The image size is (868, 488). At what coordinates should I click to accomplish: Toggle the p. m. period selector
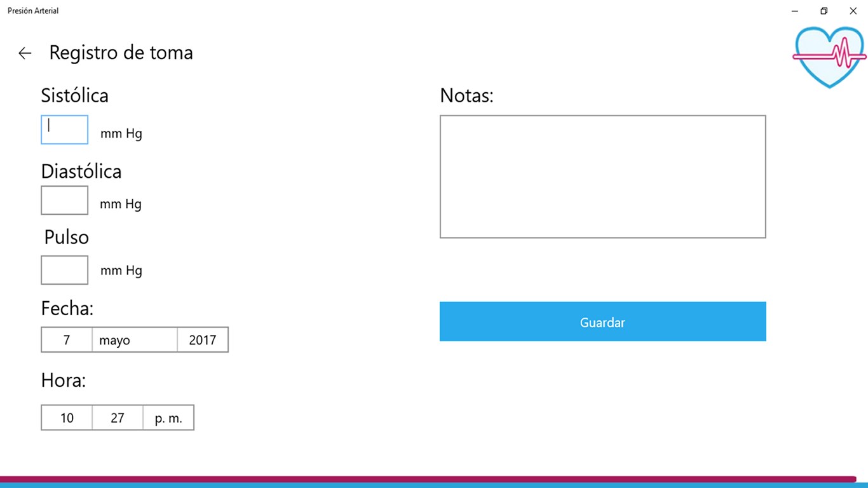[168, 418]
